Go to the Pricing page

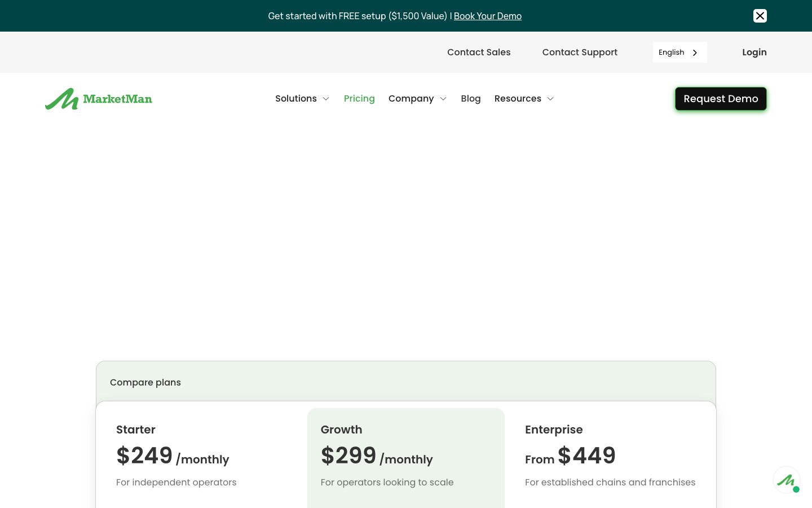pos(359,99)
